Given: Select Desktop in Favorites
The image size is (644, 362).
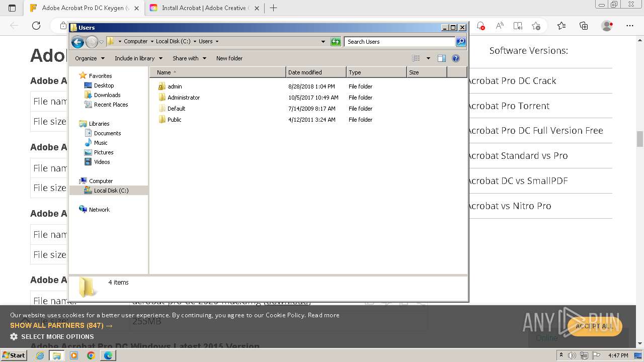Looking at the screenshot, I should [104, 85].
